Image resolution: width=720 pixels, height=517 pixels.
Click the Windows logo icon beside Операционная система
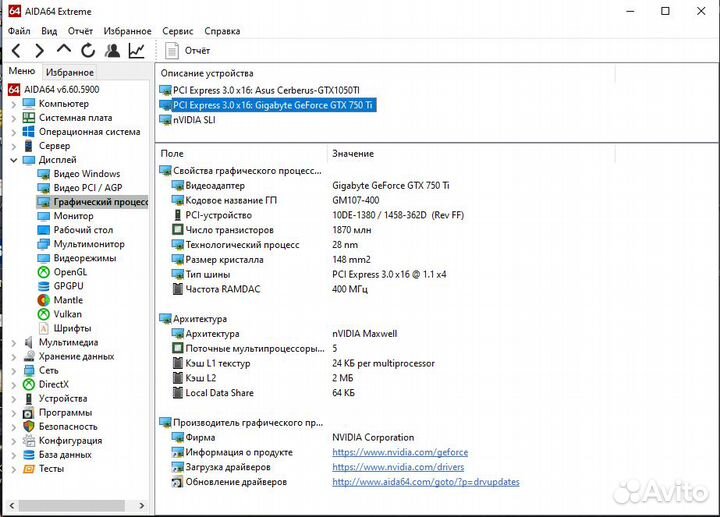(29, 132)
